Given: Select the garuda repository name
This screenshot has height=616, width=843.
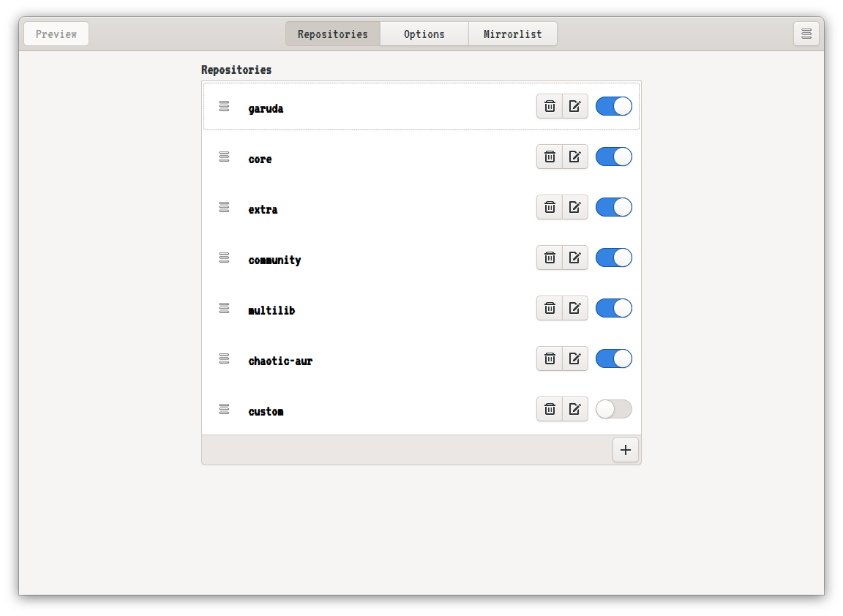Looking at the screenshot, I should (x=266, y=108).
